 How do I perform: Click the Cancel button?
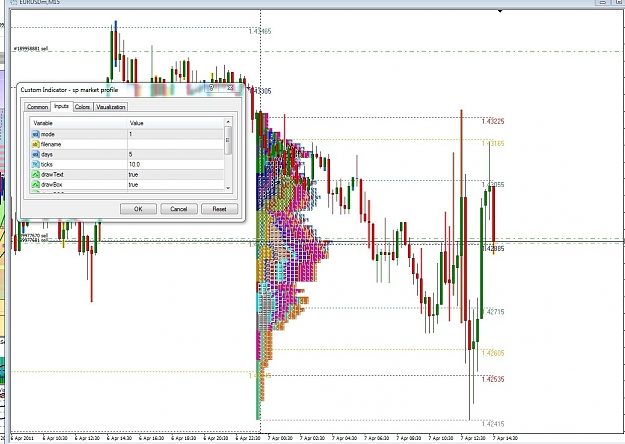click(x=179, y=209)
